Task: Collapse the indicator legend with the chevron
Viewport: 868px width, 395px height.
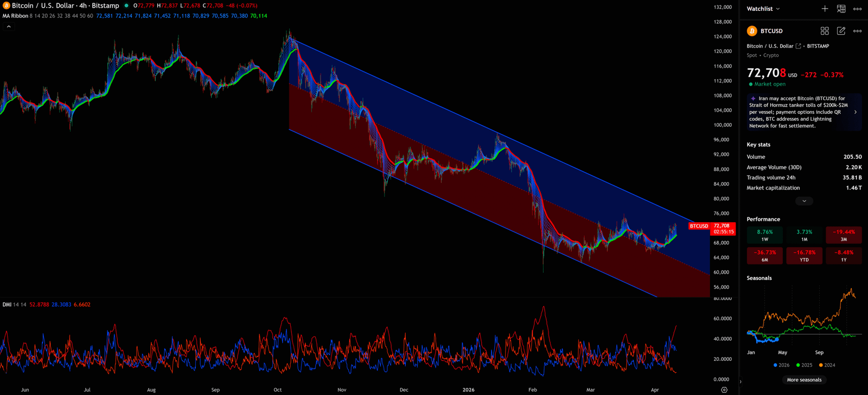Action: click(x=9, y=27)
